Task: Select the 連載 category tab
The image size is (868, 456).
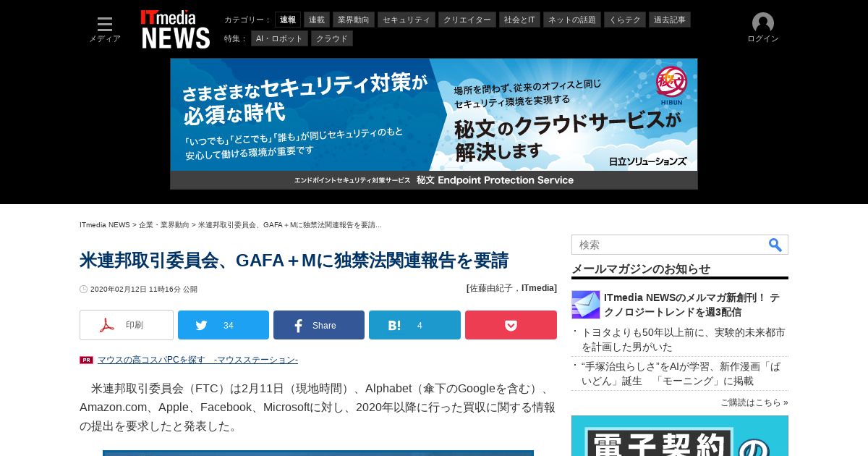Action: (x=317, y=20)
